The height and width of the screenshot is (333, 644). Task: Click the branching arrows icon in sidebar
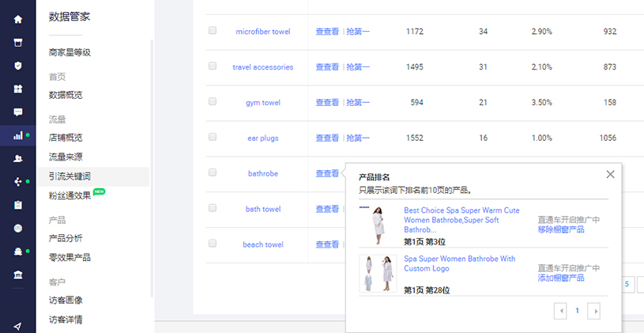coord(18,182)
